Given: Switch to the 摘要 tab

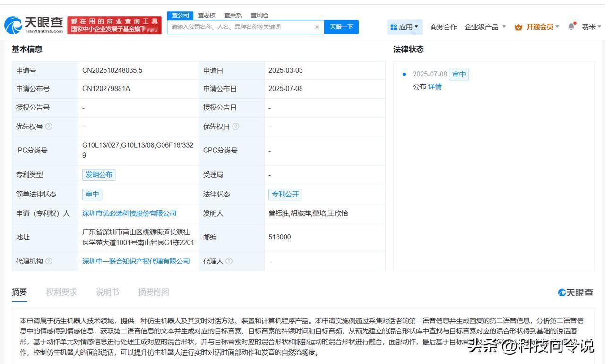Looking at the screenshot, I should 19,292.
